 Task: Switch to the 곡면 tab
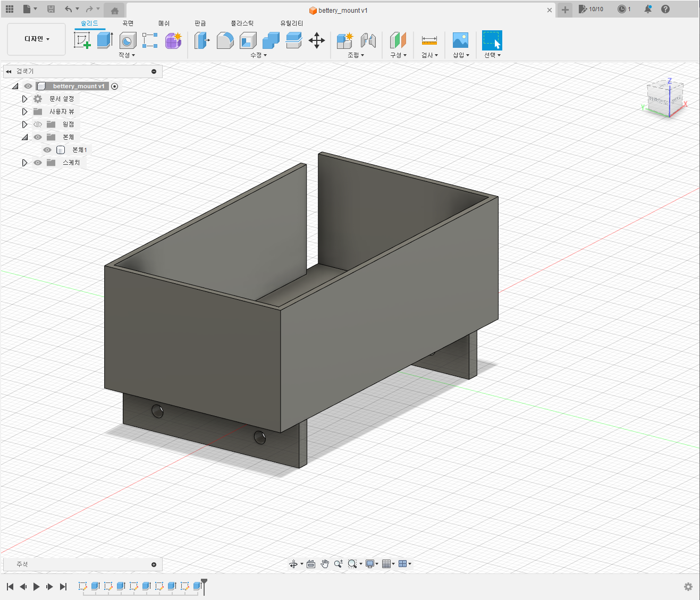[128, 23]
